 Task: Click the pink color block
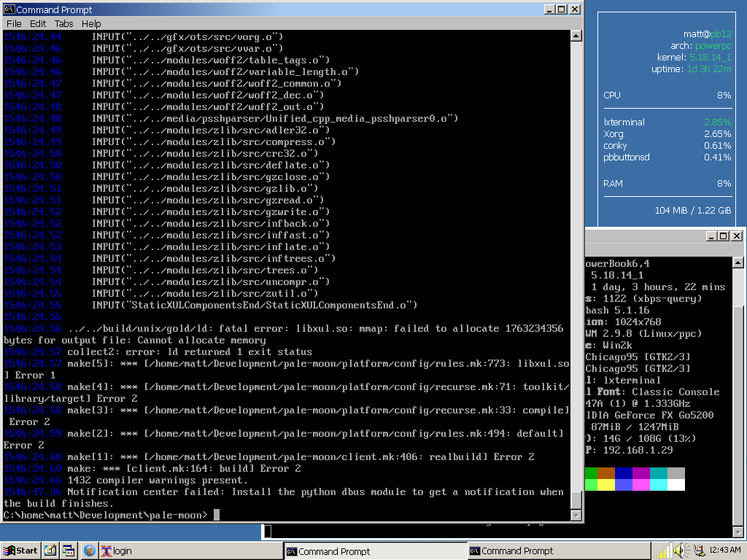(x=641, y=485)
